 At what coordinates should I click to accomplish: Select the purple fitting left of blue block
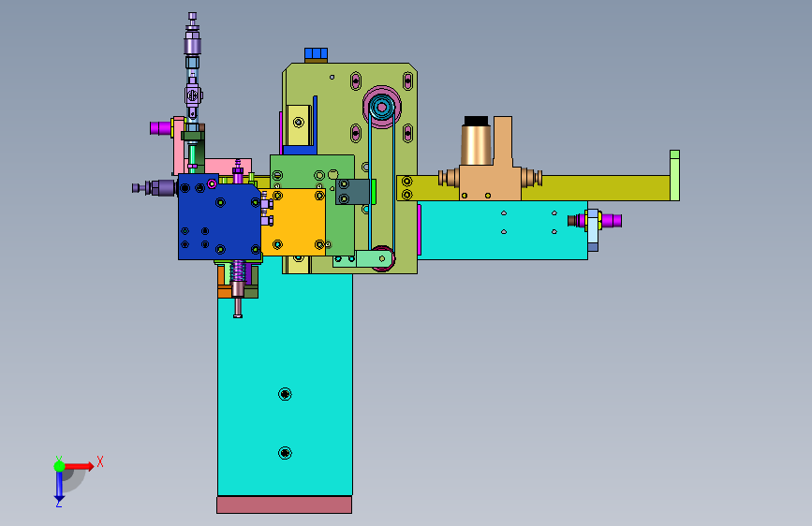(155, 187)
